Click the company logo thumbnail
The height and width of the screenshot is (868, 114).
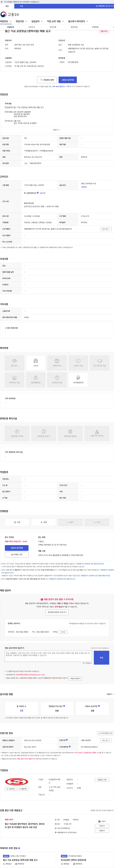[x=17, y=782]
